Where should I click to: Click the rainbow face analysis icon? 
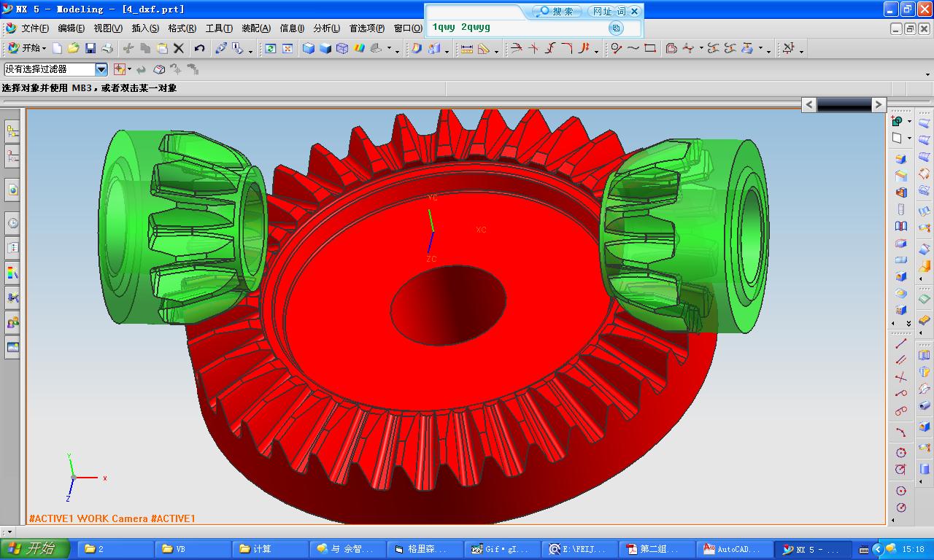point(359,48)
